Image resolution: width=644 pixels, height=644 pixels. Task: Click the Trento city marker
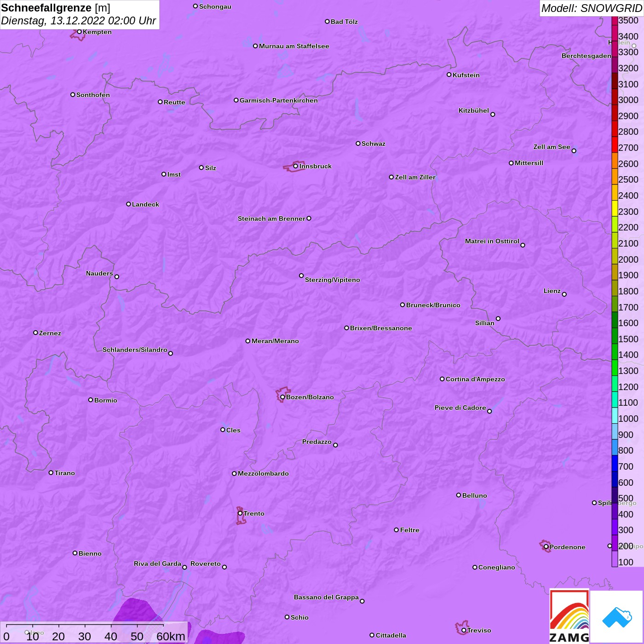[x=240, y=513]
